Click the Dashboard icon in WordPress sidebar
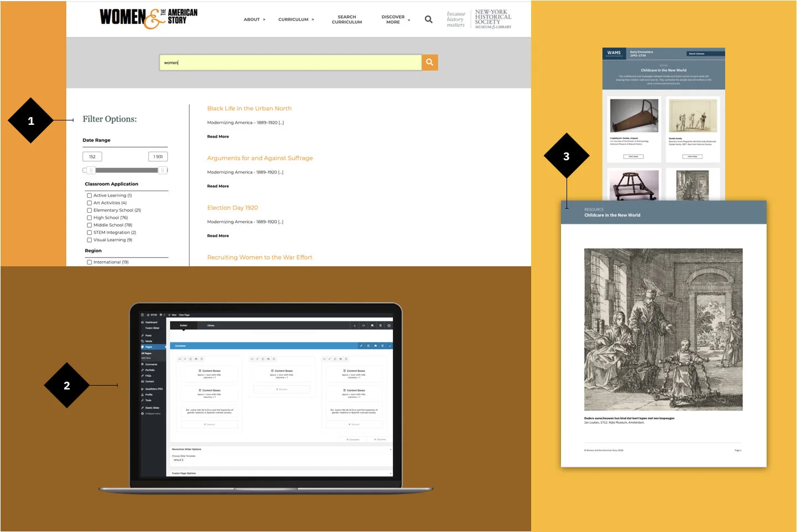This screenshot has width=797, height=532. 142,322
